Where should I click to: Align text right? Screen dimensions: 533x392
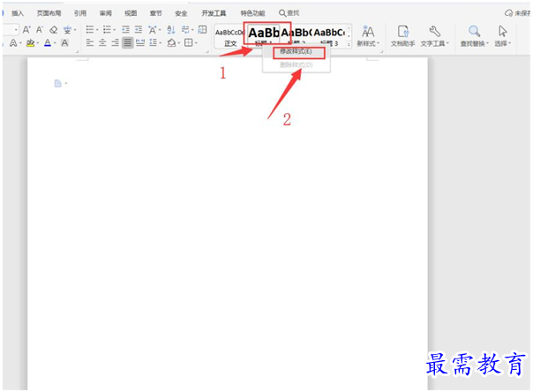point(116,43)
